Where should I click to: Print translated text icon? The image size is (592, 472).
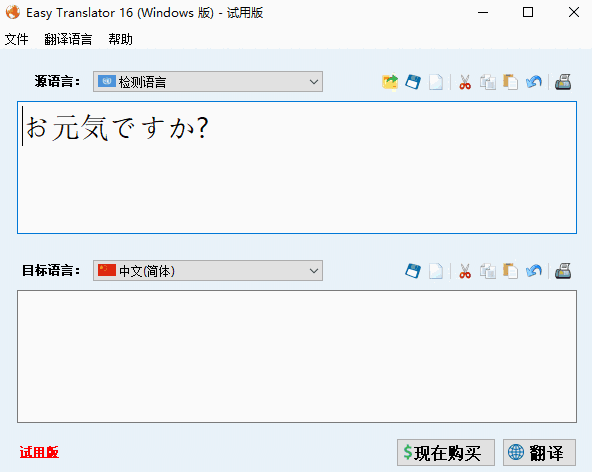tap(563, 271)
